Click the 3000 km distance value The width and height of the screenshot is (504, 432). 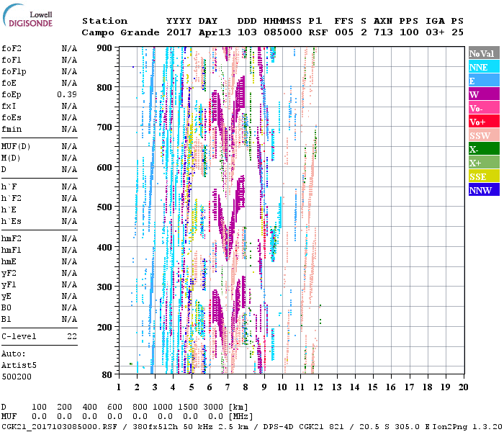[213, 408]
